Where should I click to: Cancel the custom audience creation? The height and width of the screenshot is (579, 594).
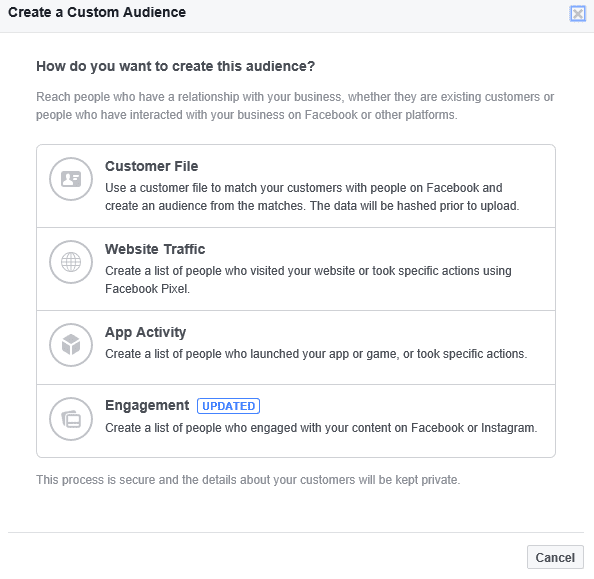555,557
